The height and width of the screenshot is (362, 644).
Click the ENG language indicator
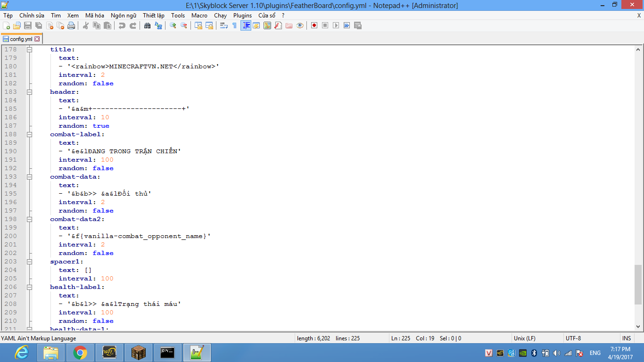(595, 353)
